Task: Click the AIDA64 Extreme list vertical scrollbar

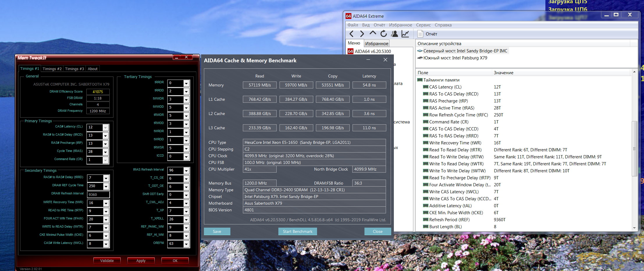Action: tap(634, 150)
